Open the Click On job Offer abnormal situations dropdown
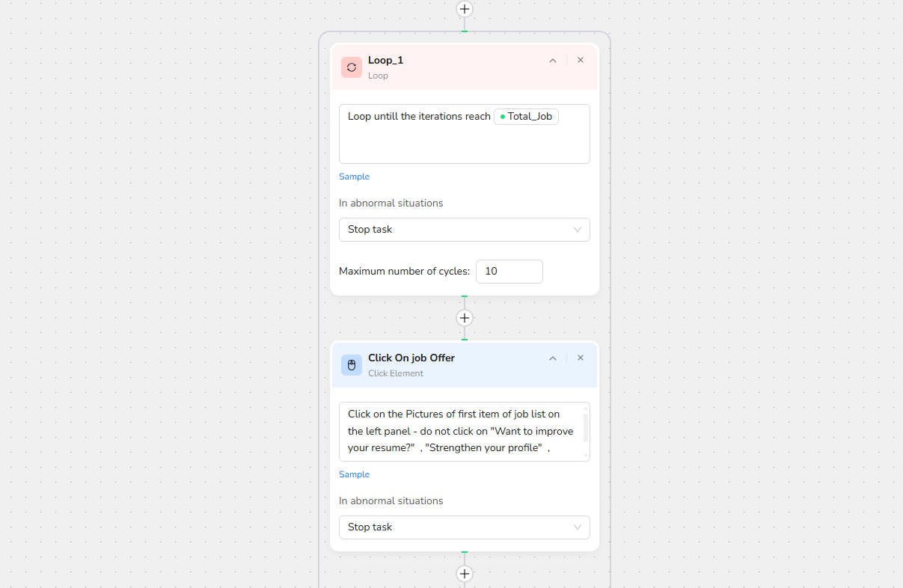Image resolution: width=903 pixels, height=588 pixels. (465, 527)
